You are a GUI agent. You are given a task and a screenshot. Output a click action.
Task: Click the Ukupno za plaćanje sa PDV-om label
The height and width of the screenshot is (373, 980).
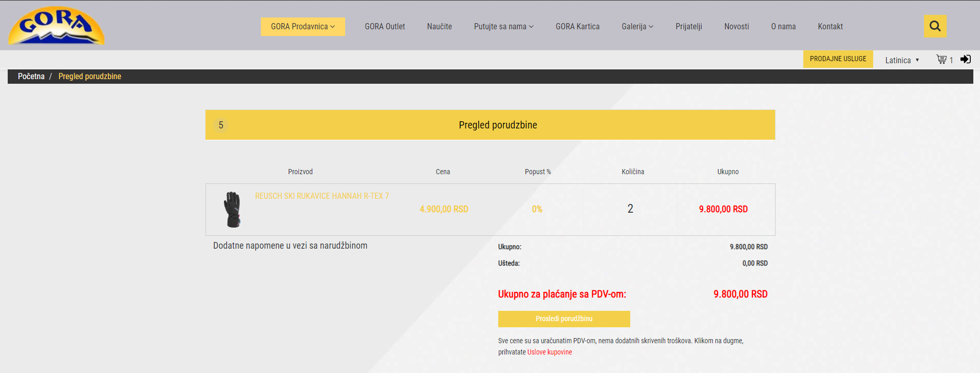tap(562, 294)
